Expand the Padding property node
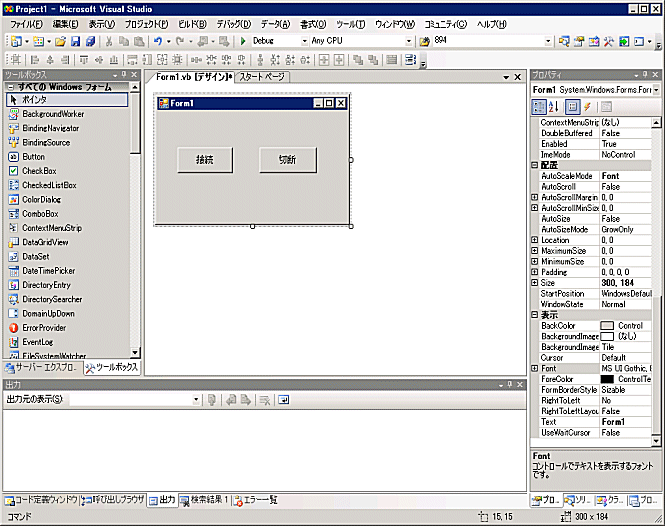 tap(535, 272)
